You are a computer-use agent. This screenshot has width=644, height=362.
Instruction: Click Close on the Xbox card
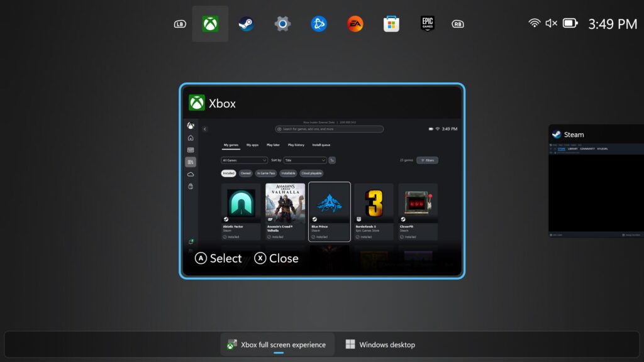click(276, 258)
